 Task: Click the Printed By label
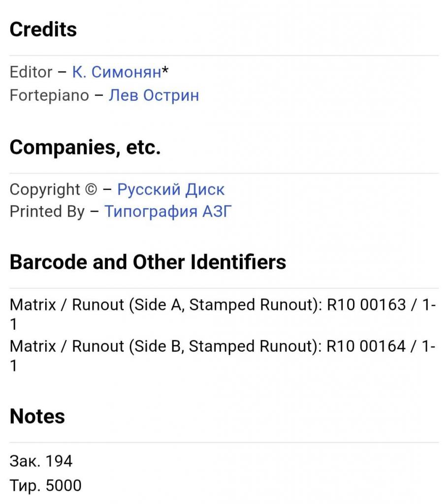coord(47,212)
